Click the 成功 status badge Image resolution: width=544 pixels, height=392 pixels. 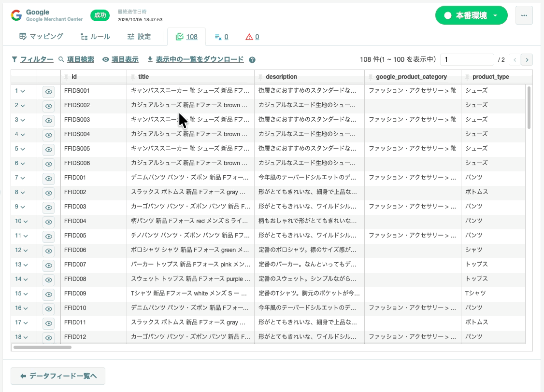(x=100, y=15)
